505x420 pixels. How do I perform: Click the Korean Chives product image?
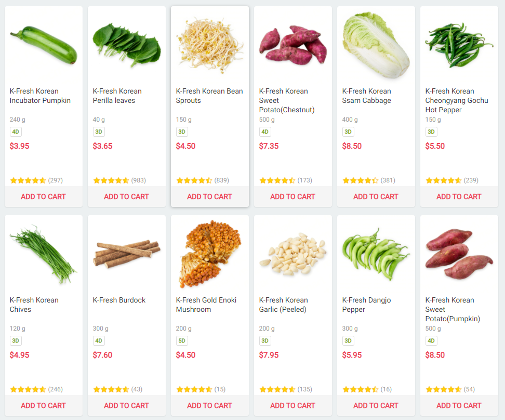coord(43,254)
